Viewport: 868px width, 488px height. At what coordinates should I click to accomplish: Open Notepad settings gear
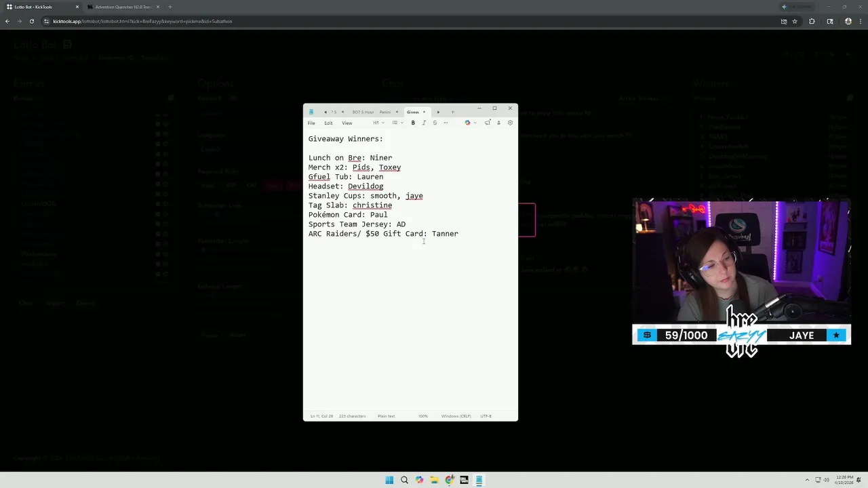(x=510, y=123)
